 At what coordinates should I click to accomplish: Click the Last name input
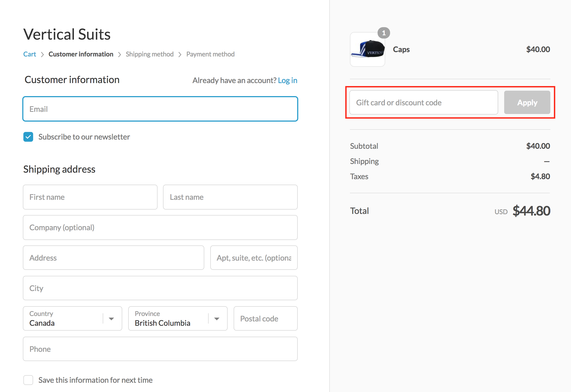pyautogui.click(x=230, y=197)
